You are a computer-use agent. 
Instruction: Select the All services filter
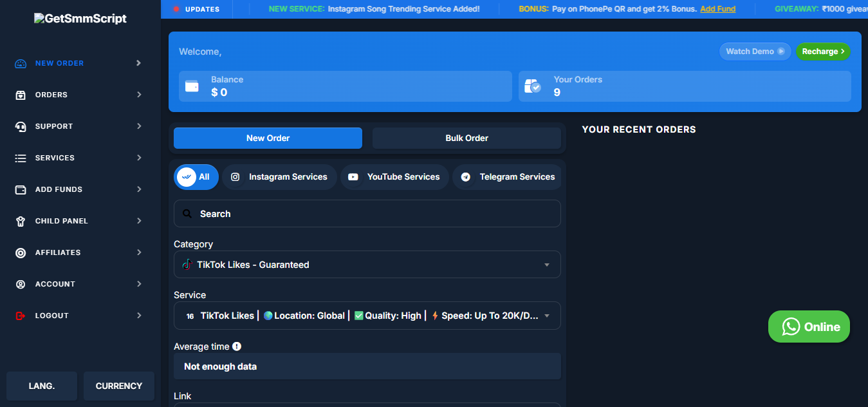[x=196, y=176]
